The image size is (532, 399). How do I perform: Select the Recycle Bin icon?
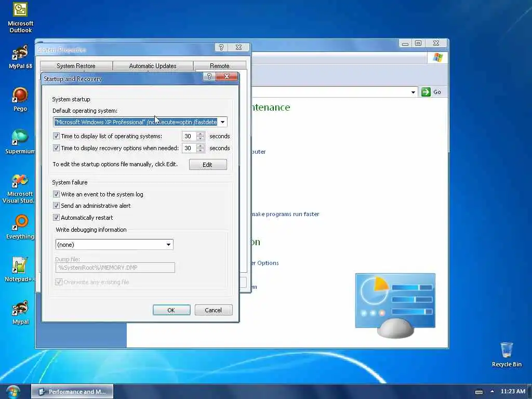point(507,354)
